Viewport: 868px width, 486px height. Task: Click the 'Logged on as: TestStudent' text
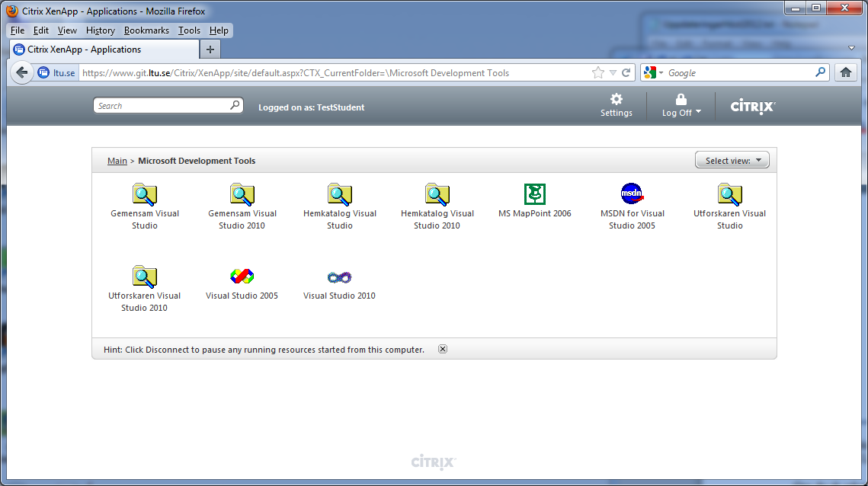coord(311,107)
